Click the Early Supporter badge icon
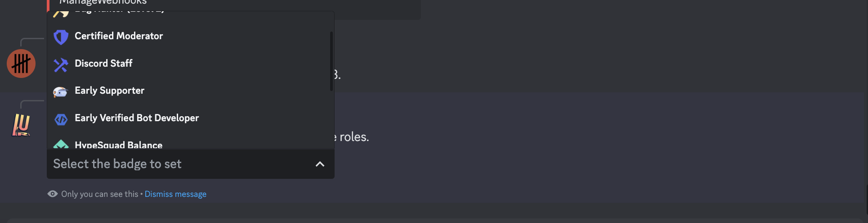This screenshot has width=868, height=223. click(61, 92)
